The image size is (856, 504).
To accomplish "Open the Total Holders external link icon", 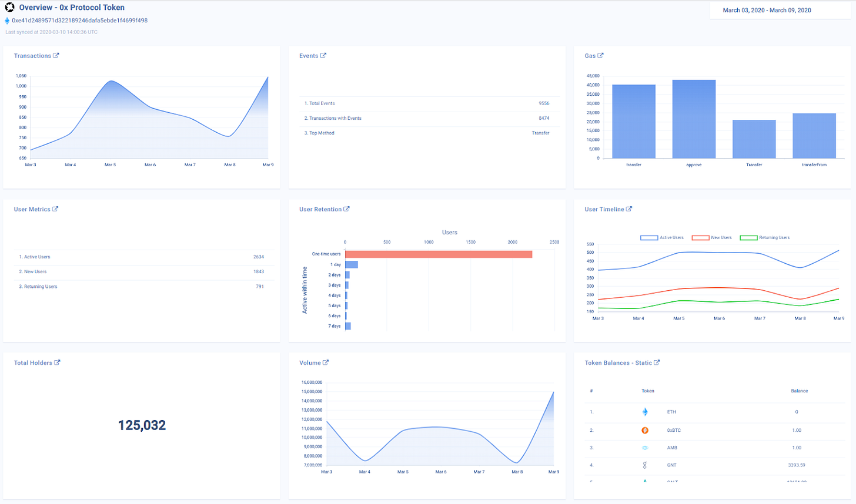I will tap(57, 362).
